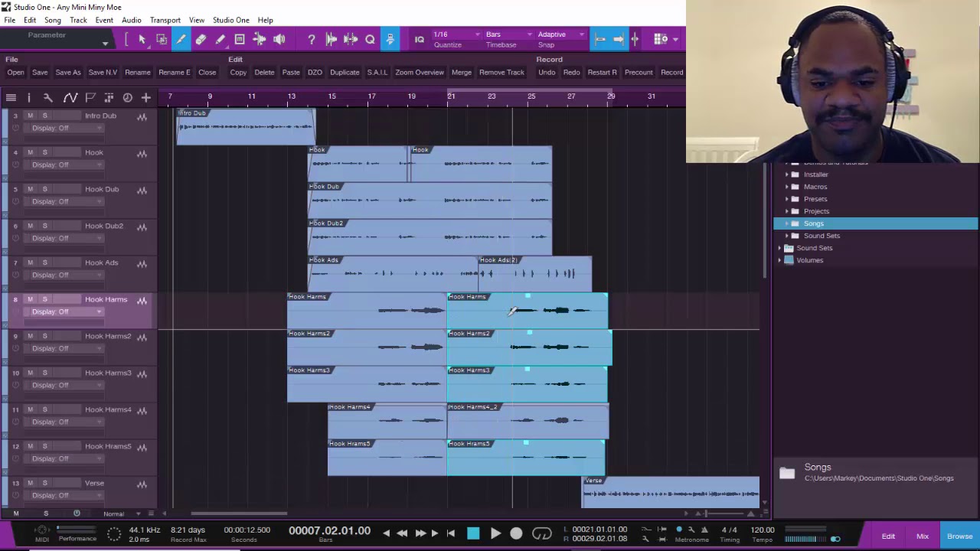Screen dimensions: 980x551
Task: Select the Arrow tool in toolbar
Action: coord(142,39)
